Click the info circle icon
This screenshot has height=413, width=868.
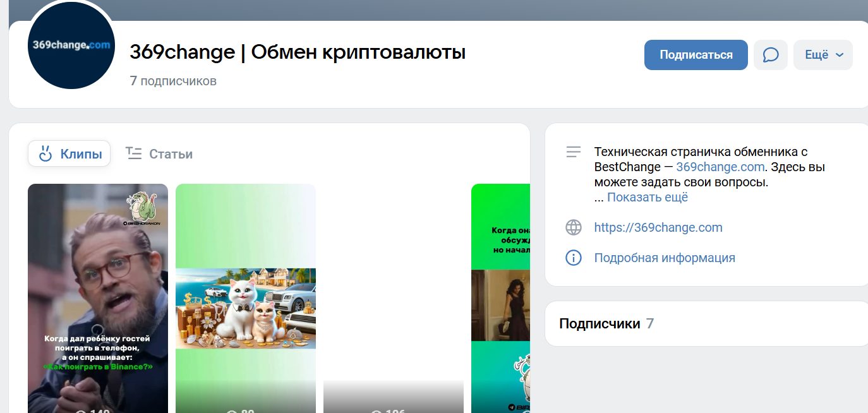pos(573,258)
